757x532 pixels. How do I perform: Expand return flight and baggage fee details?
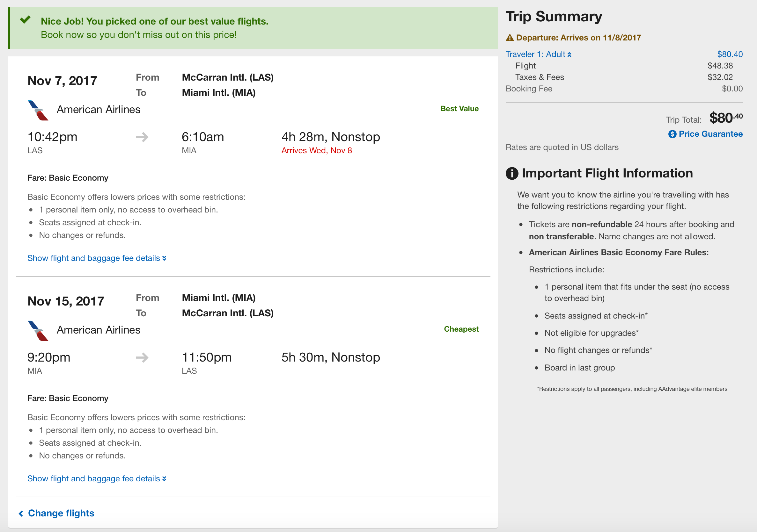(97, 478)
